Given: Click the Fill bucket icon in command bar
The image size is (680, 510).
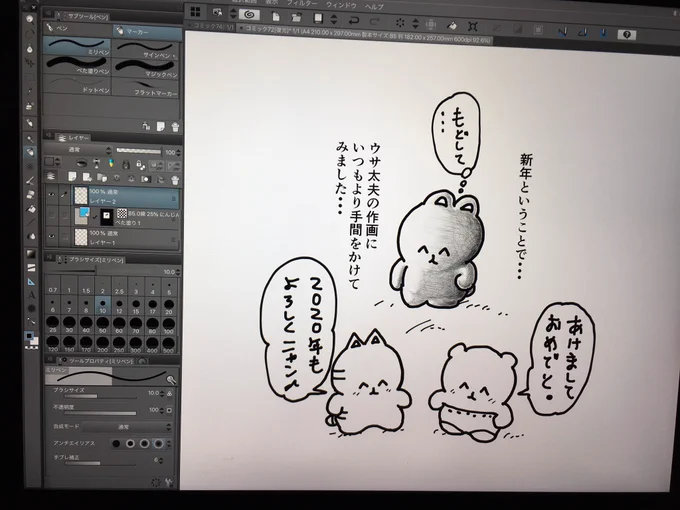Looking at the screenshot, I should 451,25.
